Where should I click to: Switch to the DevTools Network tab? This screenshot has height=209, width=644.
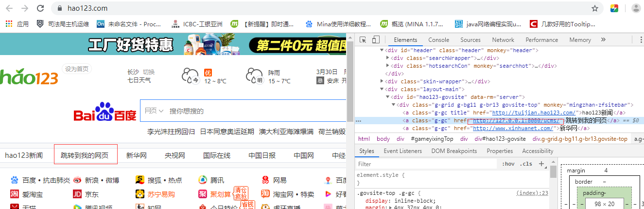[503, 40]
